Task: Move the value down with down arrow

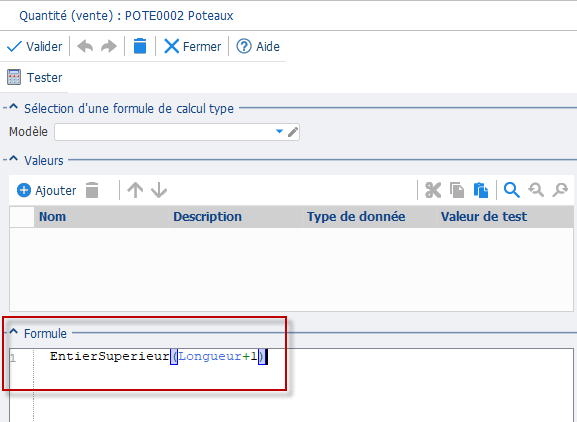Action: click(x=159, y=190)
